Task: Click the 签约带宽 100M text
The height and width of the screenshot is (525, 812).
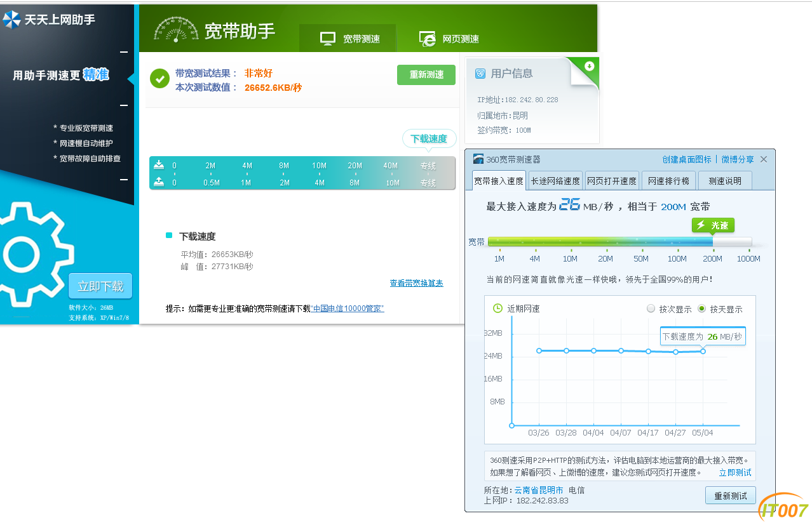Action: coord(504,130)
